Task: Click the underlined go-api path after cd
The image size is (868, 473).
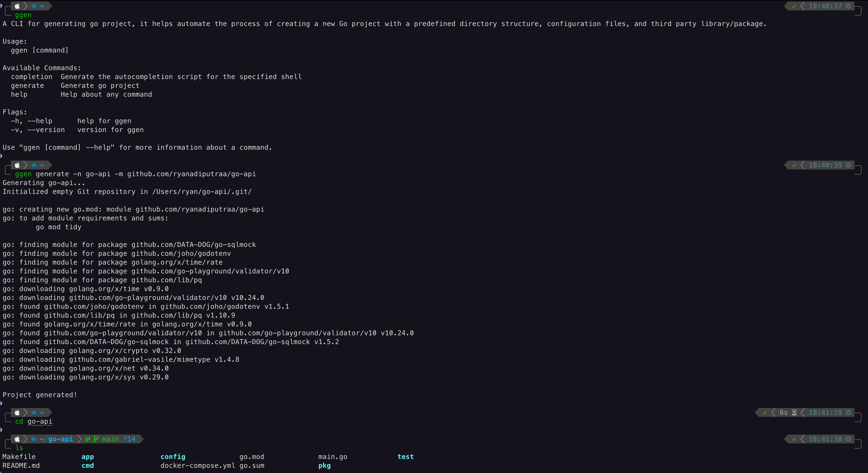Action: coord(40,422)
